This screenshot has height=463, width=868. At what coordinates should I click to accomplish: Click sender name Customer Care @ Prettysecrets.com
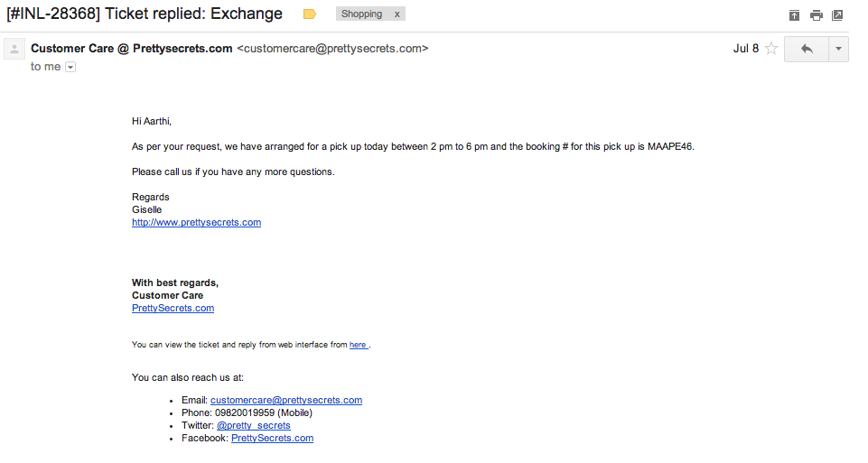132,49
